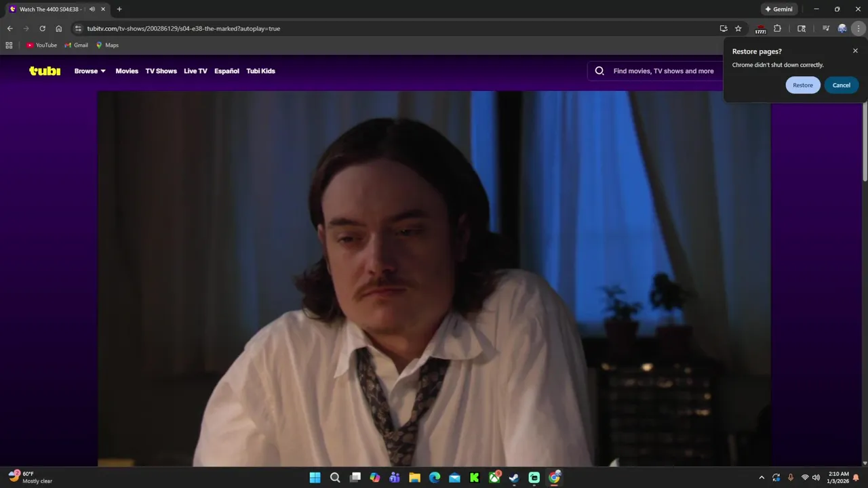
Task: Select the Watch The 4400 tab
Action: click(51, 9)
